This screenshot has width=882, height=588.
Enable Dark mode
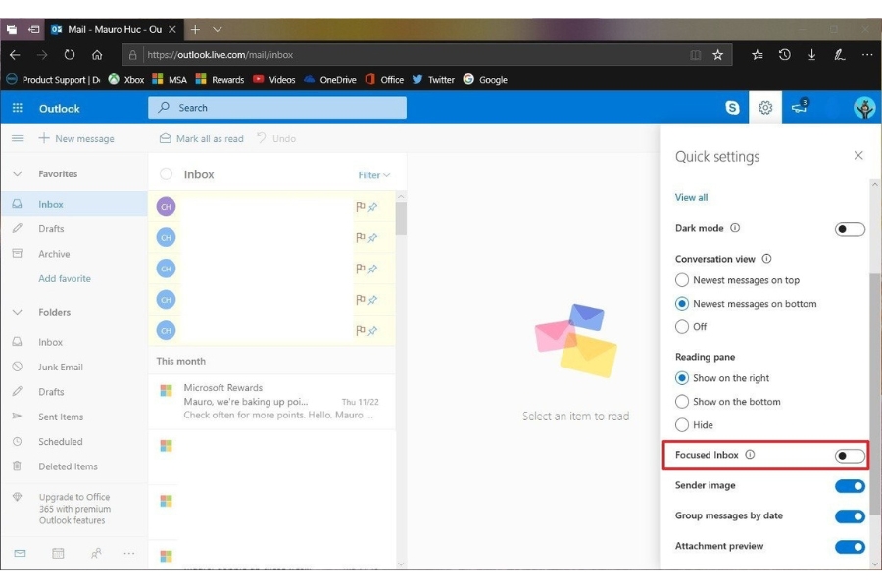(849, 228)
